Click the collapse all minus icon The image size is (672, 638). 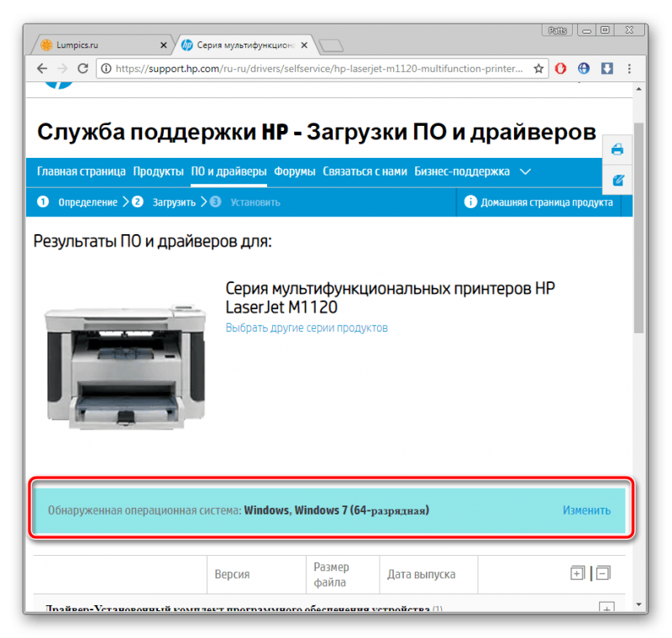click(x=603, y=573)
